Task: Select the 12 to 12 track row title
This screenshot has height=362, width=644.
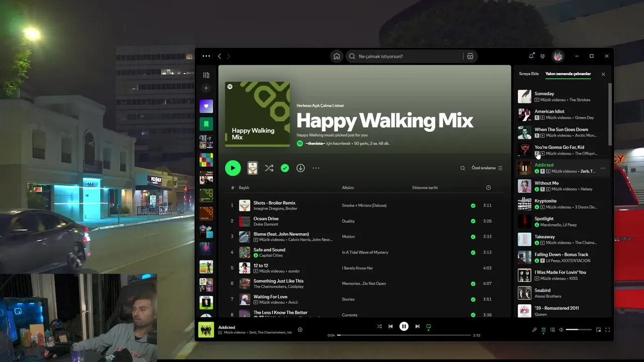Action: 261,265
